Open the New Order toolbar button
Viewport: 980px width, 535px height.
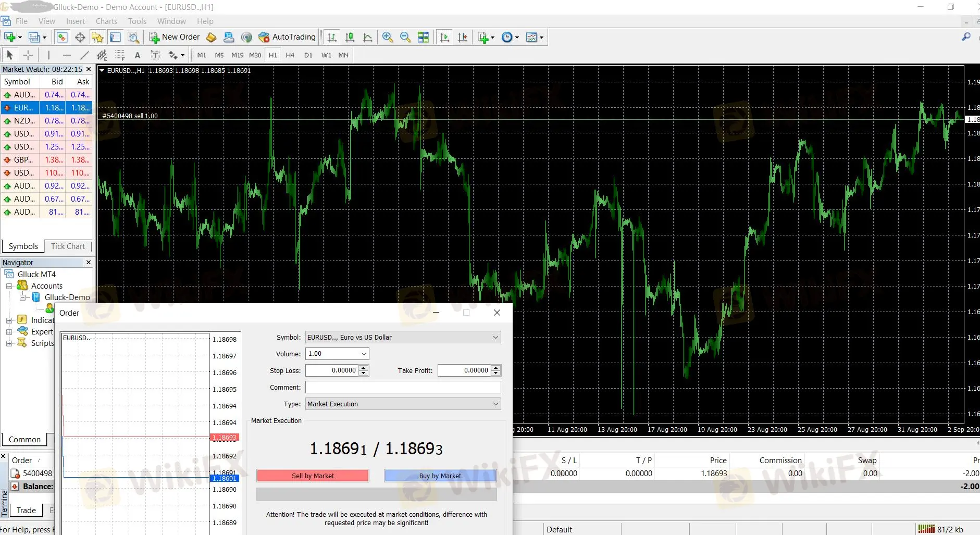(x=175, y=37)
